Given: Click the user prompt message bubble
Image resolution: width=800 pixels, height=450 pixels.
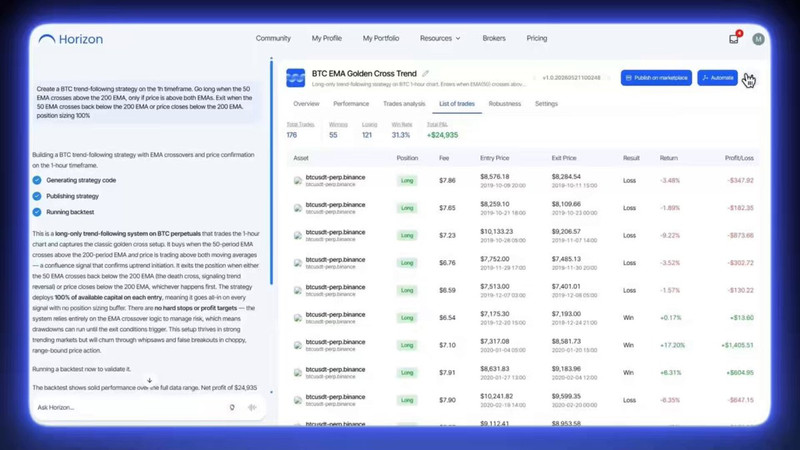Looking at the screenshot, I should click(x=146, y=102).
